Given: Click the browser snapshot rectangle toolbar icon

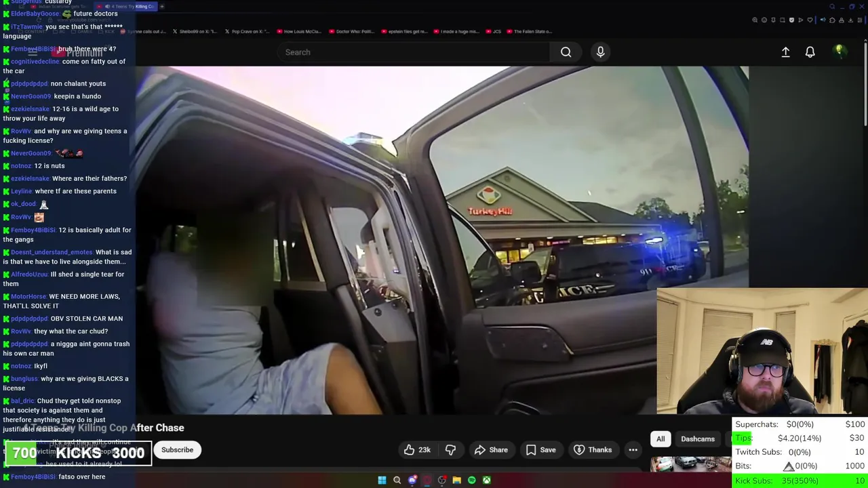Looking at the screenshot, I should [x=783, y=20].
